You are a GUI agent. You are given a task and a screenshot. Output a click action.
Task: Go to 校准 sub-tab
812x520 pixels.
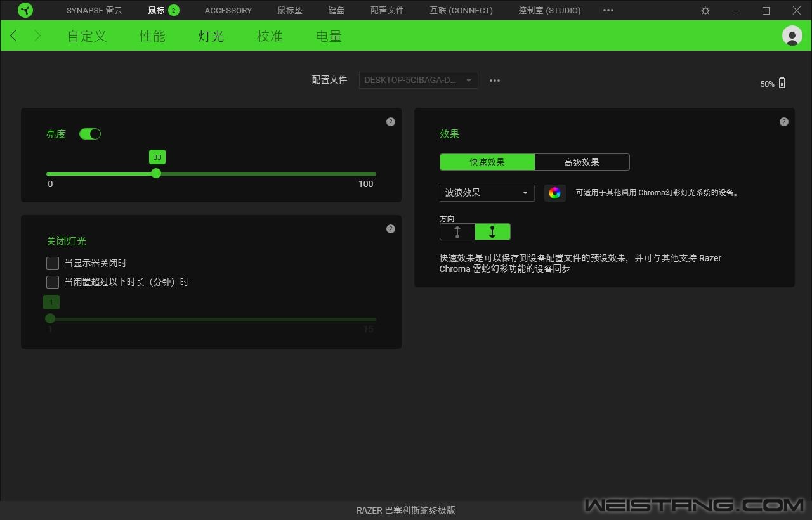270,36
